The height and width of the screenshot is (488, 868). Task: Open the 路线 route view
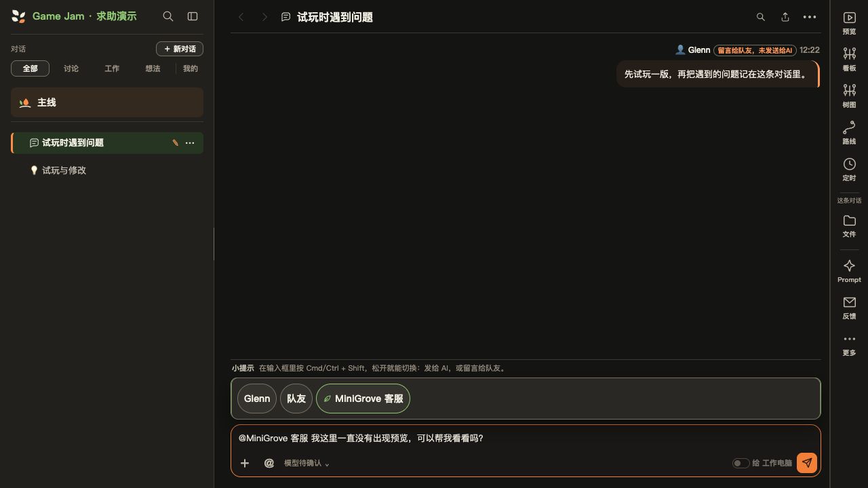pyautogui.click(x=849, y=133)
